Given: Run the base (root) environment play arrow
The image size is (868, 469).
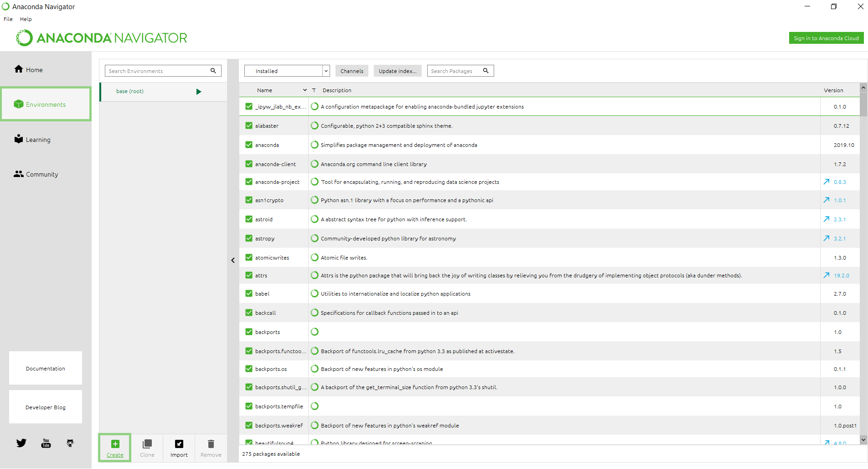Looking at the screenshot, I should [x=199, y=91].
